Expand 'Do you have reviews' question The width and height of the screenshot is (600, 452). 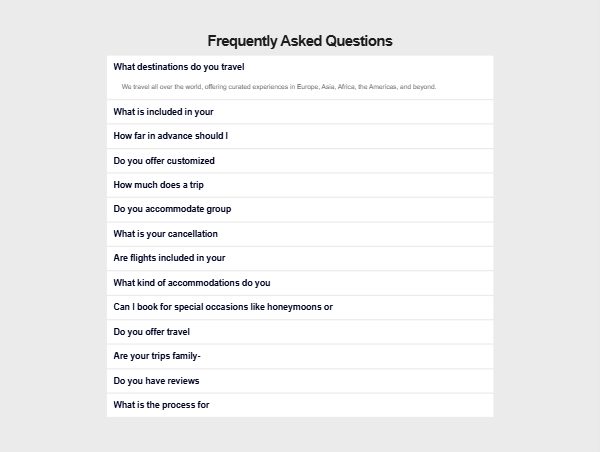click(300, 381)
